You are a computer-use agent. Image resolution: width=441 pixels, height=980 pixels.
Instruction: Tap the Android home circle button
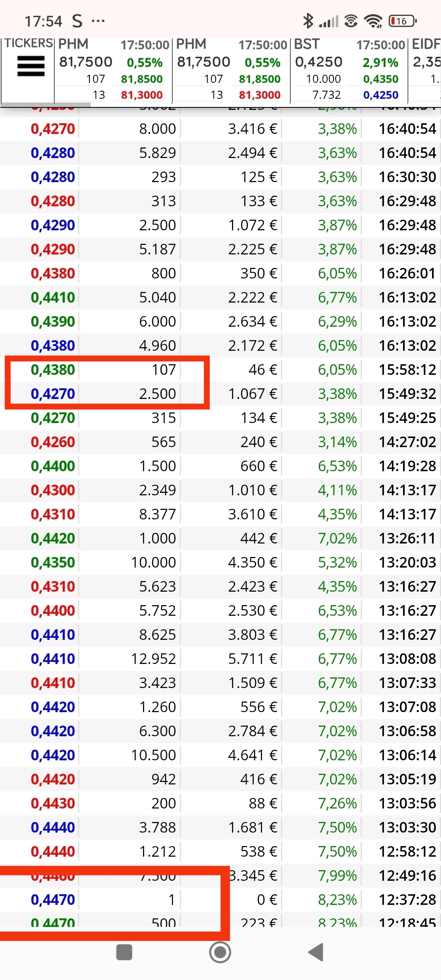click(x=220, y=952)
